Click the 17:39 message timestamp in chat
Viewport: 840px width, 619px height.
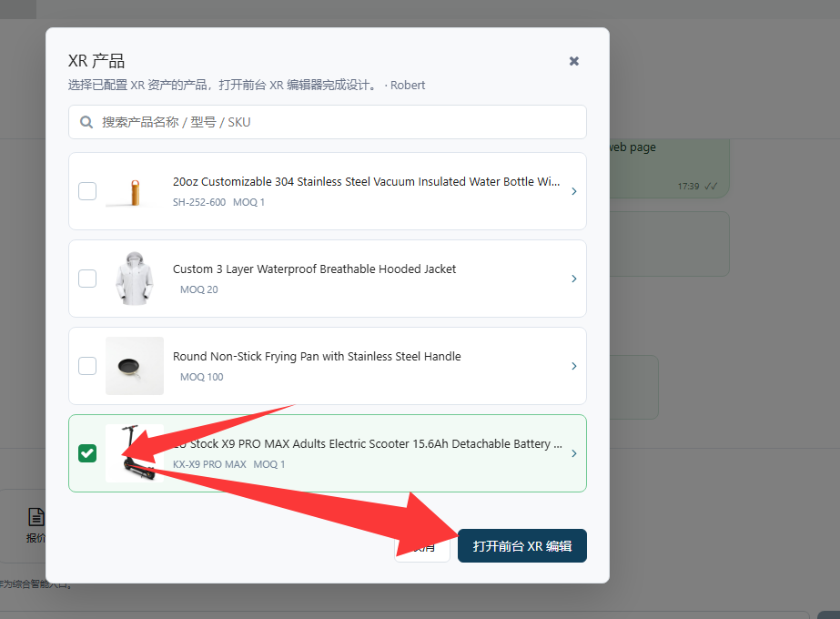click(x=688, y=187)
